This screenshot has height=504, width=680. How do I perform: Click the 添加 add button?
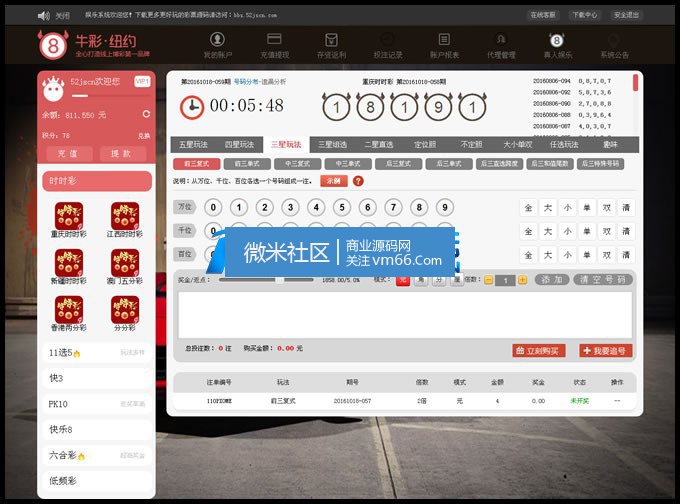[552, 280]
